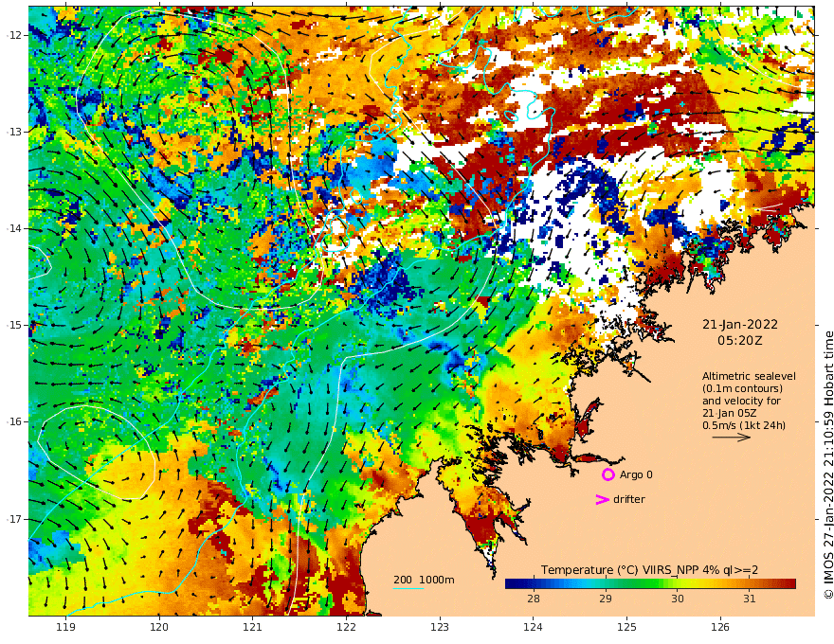
Task: Click the colorbar tick value 28
Action: [533, 599]
